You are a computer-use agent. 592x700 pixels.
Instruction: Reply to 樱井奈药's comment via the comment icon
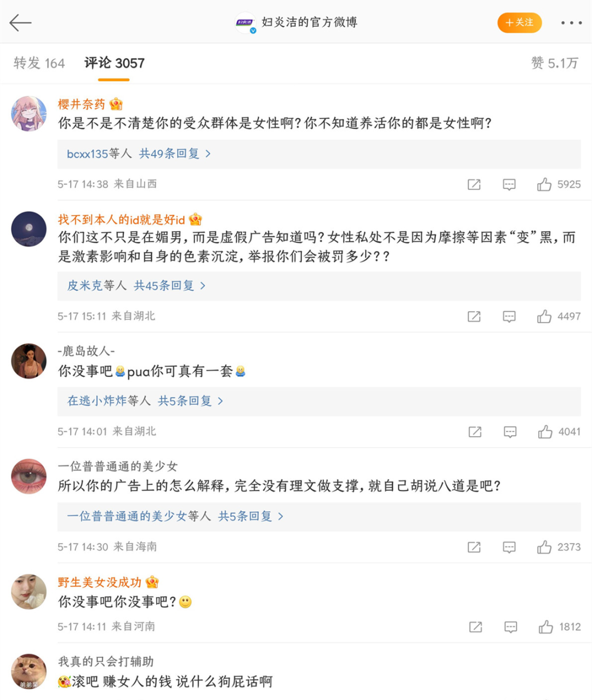tap(509, 184)
